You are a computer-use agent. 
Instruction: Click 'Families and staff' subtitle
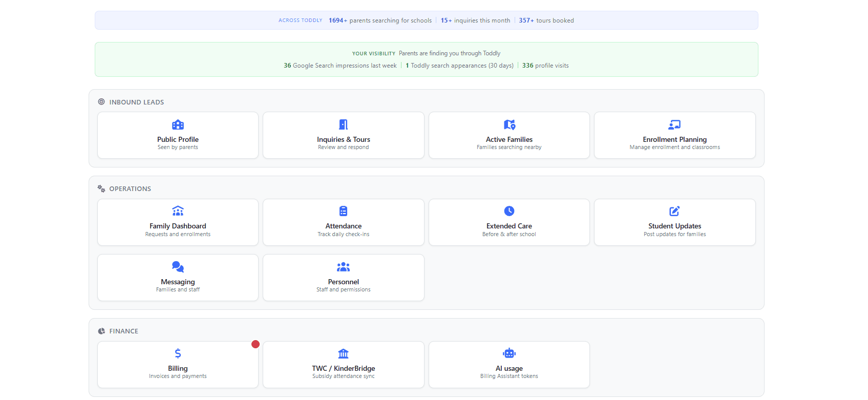pyautogui.click(x=178, y=289)
